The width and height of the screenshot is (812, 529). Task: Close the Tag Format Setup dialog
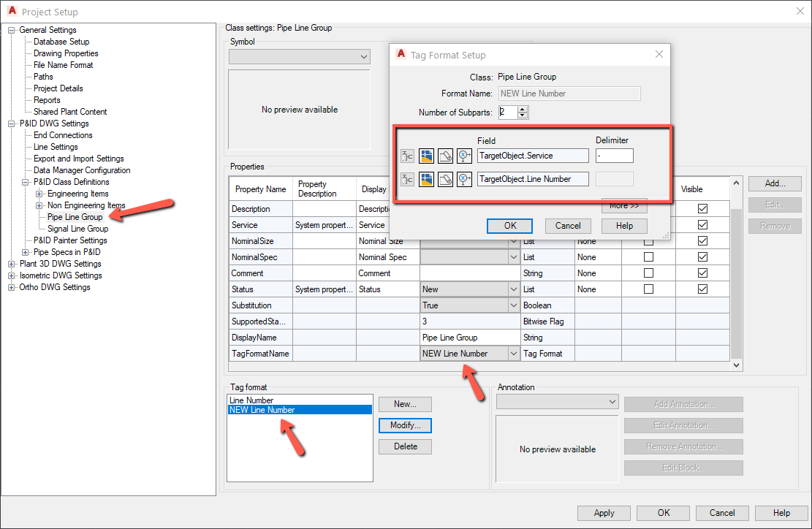659,54
